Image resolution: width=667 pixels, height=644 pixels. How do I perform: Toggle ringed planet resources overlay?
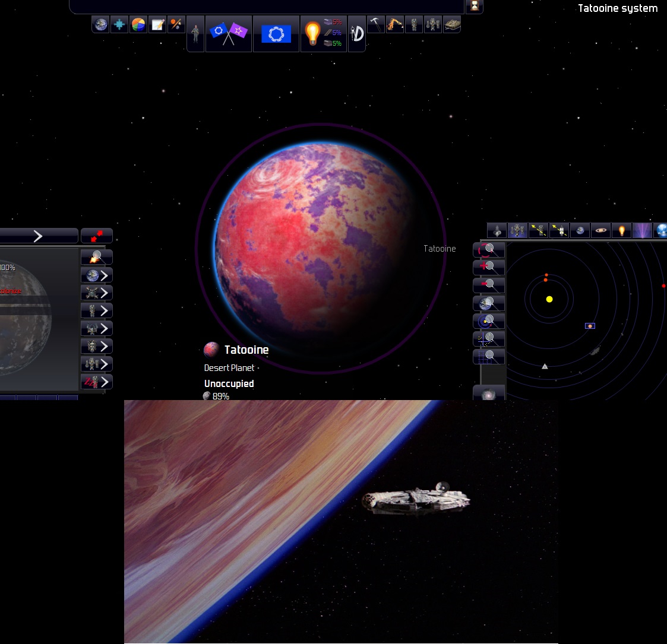click(601, 230)
